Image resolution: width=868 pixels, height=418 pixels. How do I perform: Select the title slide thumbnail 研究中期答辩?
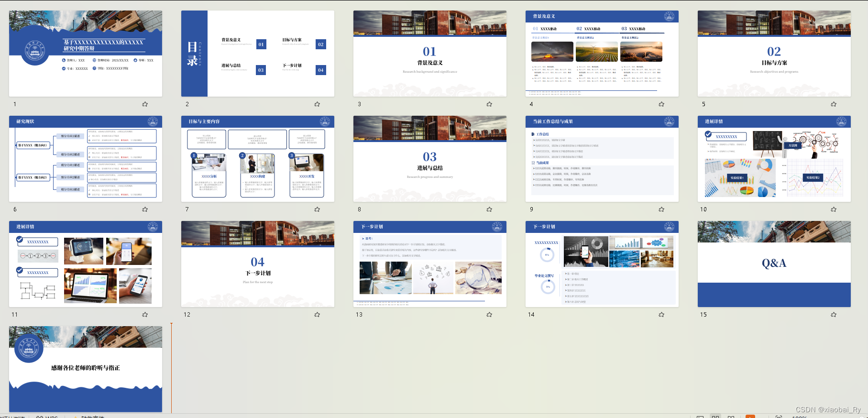point(86,54)
